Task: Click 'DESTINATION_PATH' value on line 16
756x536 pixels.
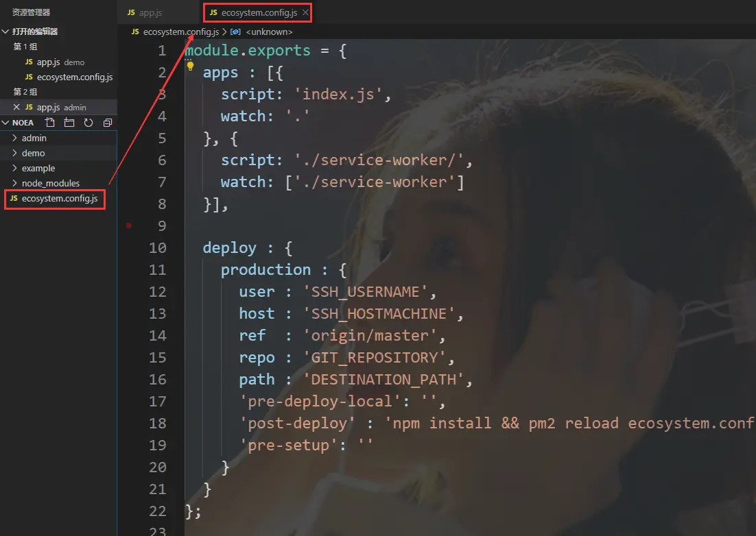Action: tap(383, 380)
